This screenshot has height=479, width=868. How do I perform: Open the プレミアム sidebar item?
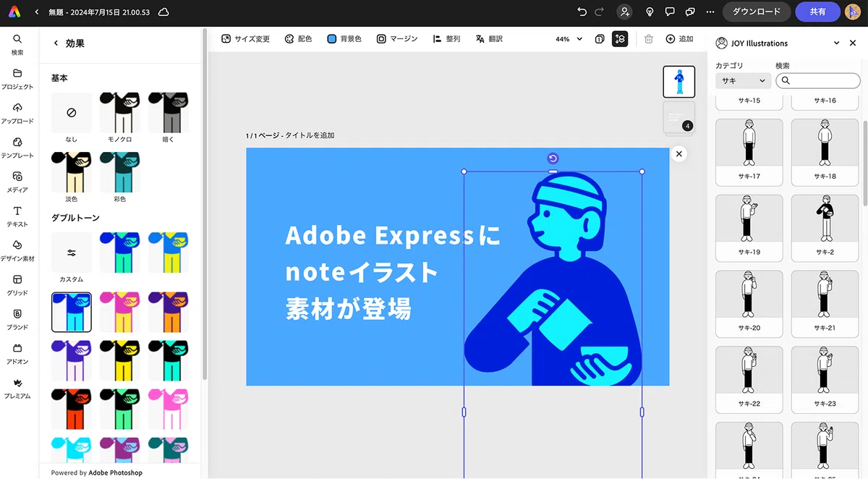click(x=17, y=388)
